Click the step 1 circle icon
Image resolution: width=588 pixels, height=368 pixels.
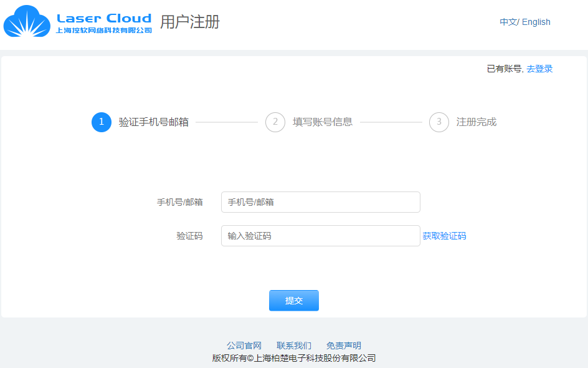(102, 122)
